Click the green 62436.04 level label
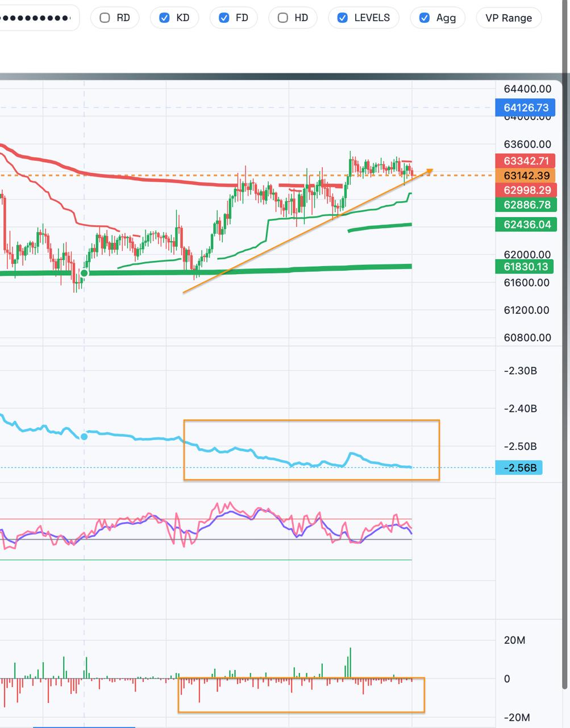 tap(526, 225)
